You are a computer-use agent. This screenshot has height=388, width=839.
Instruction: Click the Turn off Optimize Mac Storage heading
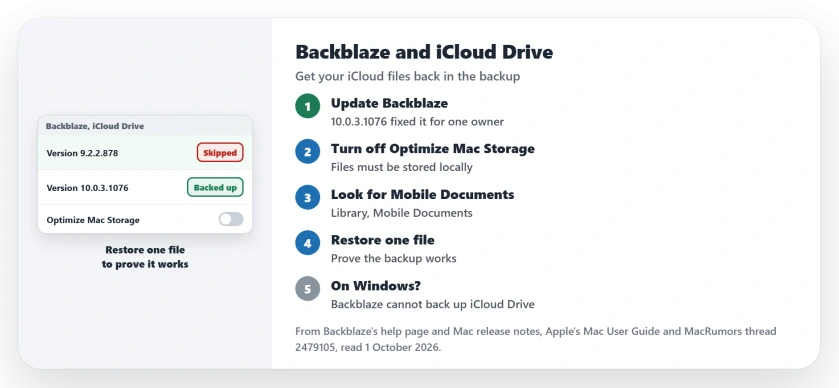(x=433, y=149)
